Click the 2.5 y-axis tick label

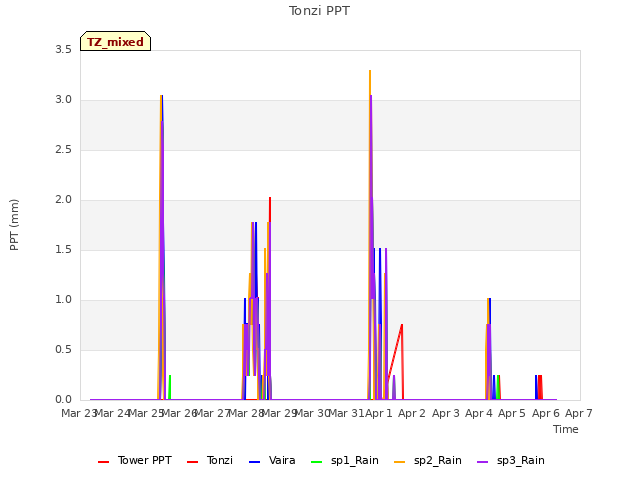pyautogui.click(x=63, y=149)
